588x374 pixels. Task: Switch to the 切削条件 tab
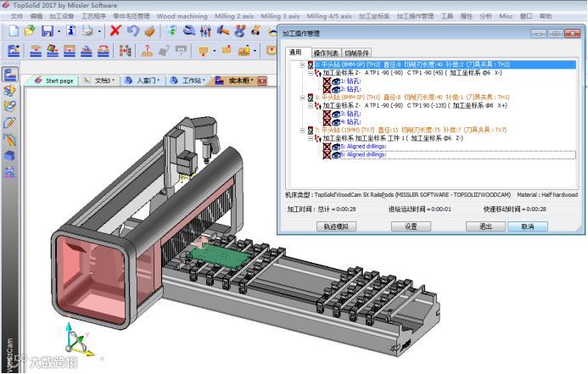point(356,53)
